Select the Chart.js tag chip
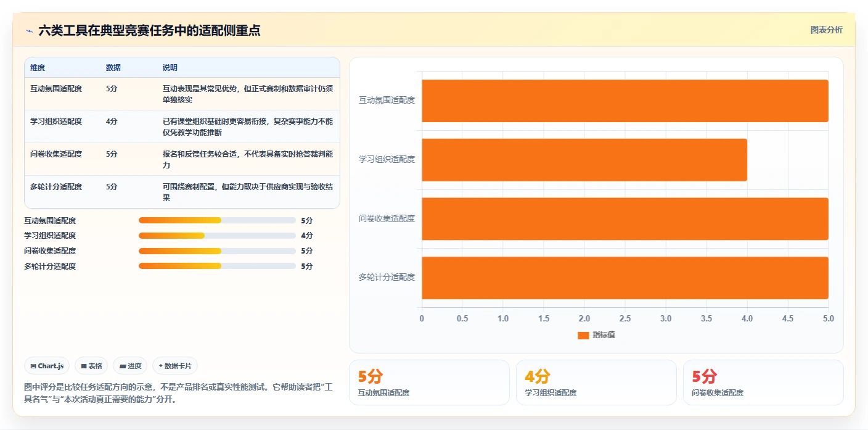This screenshot has width=868, height=430. pos(47,366)
